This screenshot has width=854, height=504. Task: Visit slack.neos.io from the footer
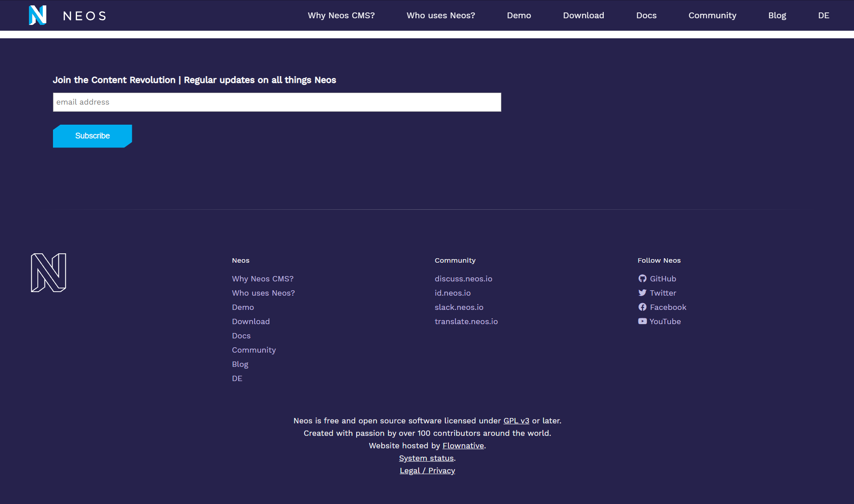(459, 307)
